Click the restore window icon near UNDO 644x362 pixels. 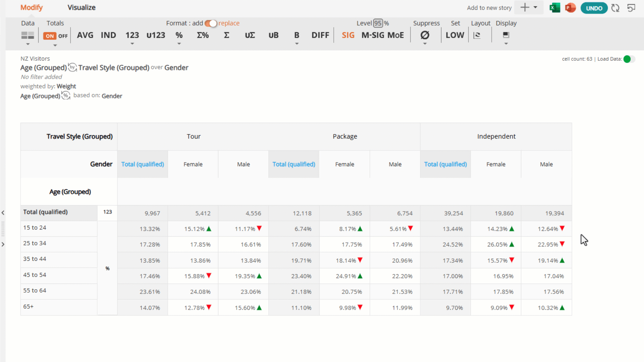pos(631,8)
